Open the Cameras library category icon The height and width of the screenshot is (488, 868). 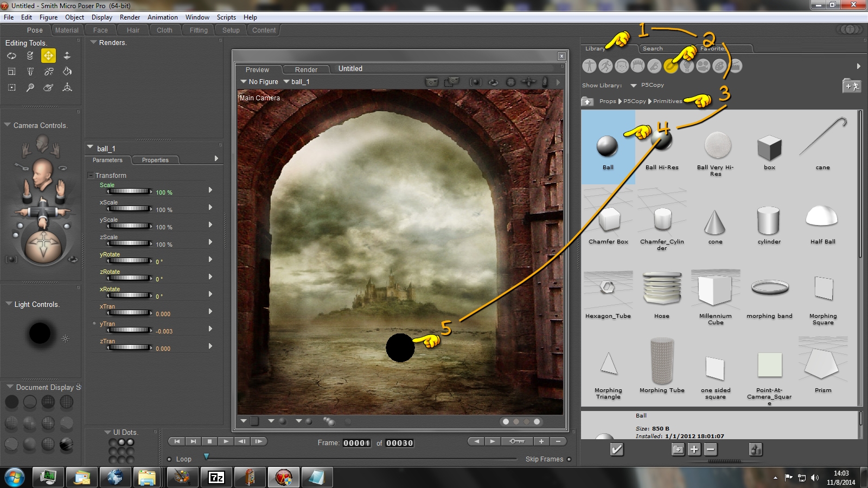click(703, 66)
